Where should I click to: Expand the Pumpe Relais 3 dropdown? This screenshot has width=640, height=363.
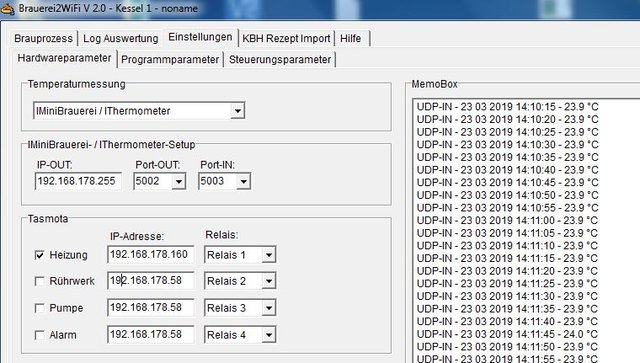point(269,308)
